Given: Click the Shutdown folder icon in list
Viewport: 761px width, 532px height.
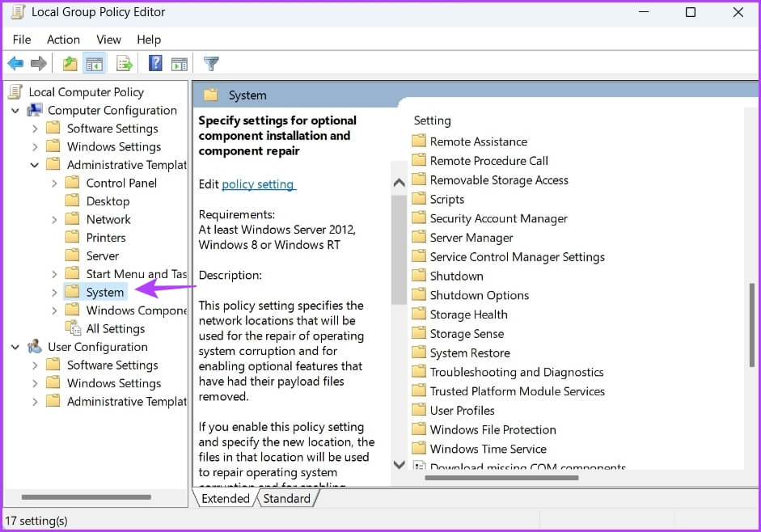Looking at the screenshot, I should coord(418,275).
